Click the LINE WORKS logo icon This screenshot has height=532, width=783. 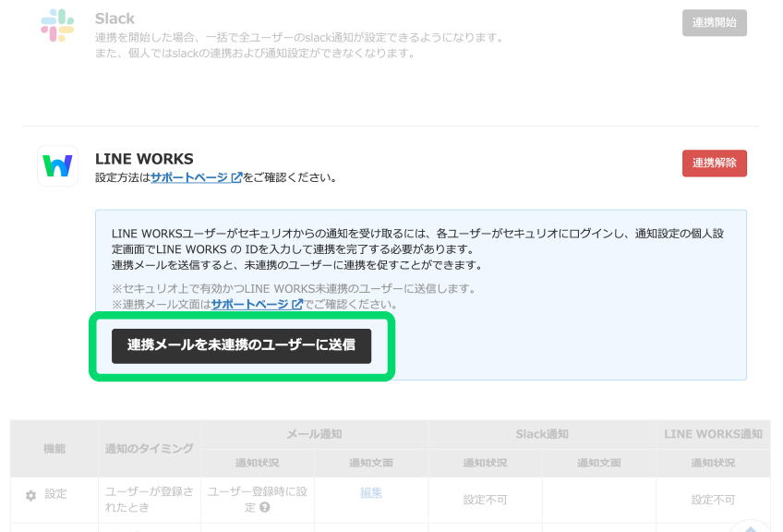[x=57, y=166]
